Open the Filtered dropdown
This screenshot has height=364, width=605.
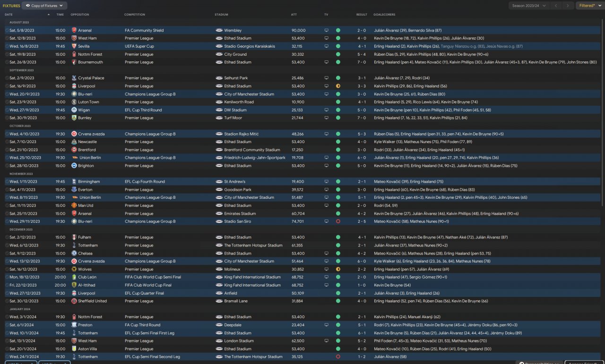coord(589,6)
